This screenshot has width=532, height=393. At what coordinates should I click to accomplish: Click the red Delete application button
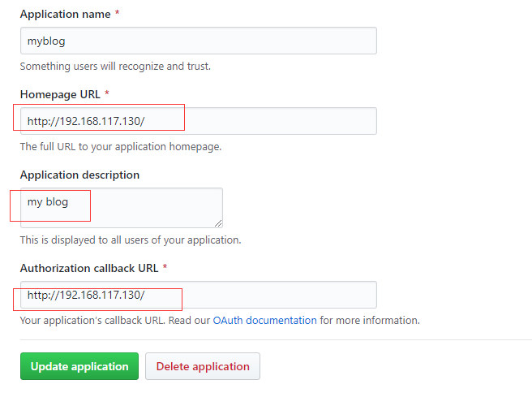point(203,366)
